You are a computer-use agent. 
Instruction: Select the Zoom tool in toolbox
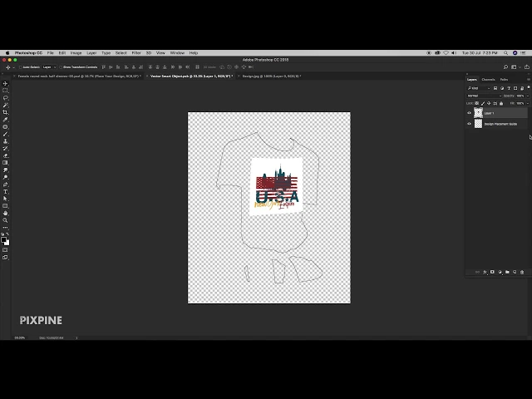pos(5,220)
